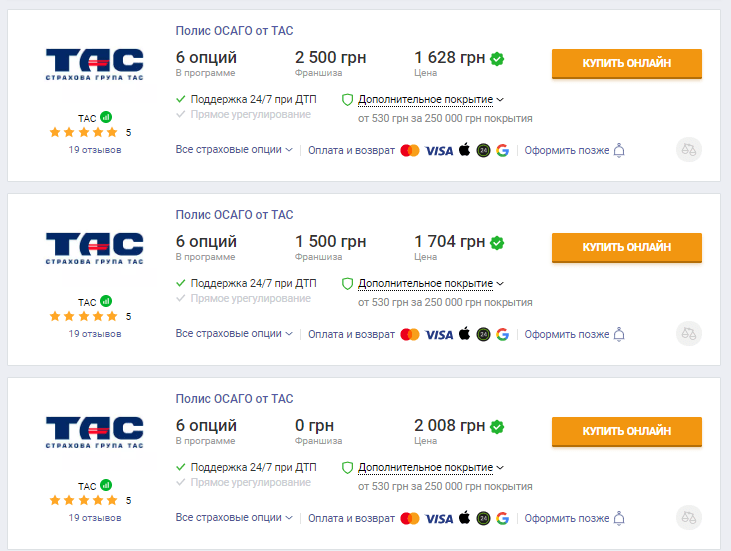This screenshot has height=551, width=731.
Task: Open Оплата и возврат in the 1 704 грн offer
Action: 351,334
